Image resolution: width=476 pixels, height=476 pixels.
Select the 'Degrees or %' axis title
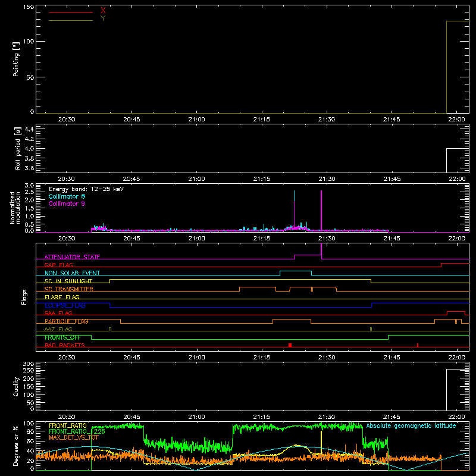click(x=16, y=446)
